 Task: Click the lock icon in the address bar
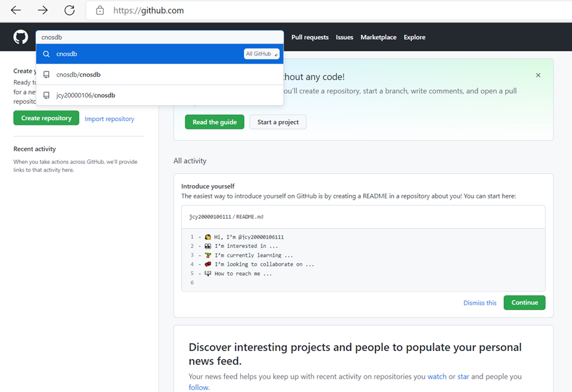point(100,11)
